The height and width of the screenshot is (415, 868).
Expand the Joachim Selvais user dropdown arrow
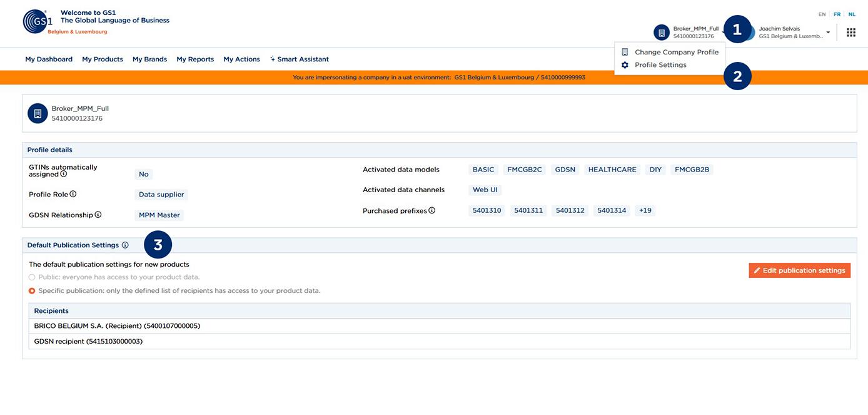coord(828,33)
